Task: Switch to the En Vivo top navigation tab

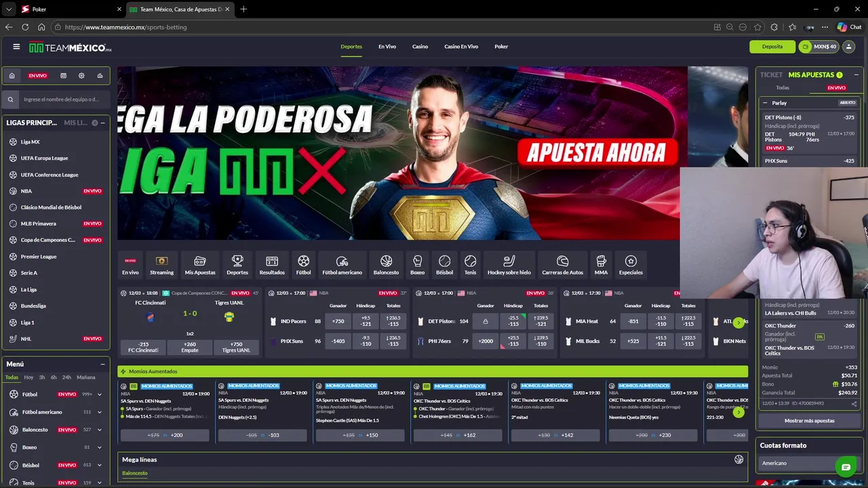Action: tap(387, 47)
